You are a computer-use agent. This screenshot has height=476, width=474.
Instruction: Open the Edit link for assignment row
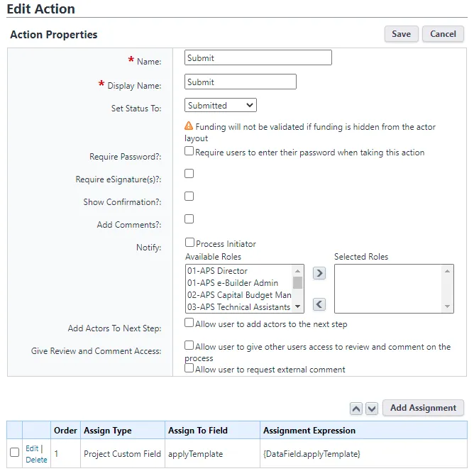(x=32, y=448)
